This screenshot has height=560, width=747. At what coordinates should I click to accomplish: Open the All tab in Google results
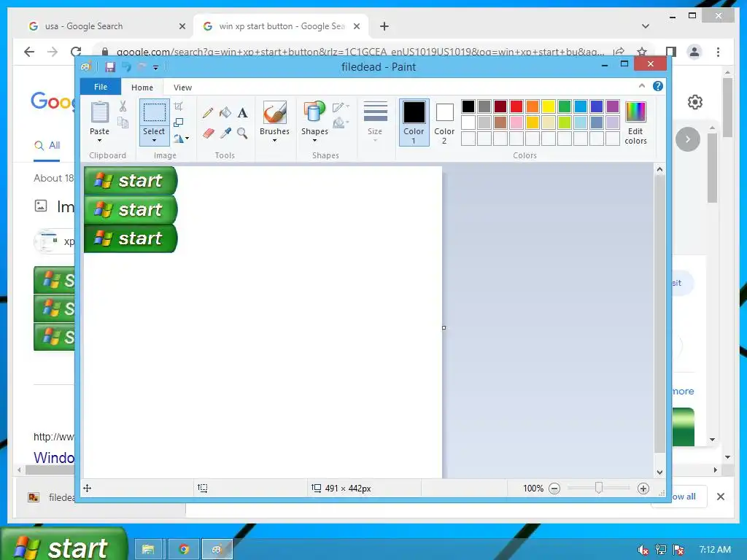coord(47,145)
